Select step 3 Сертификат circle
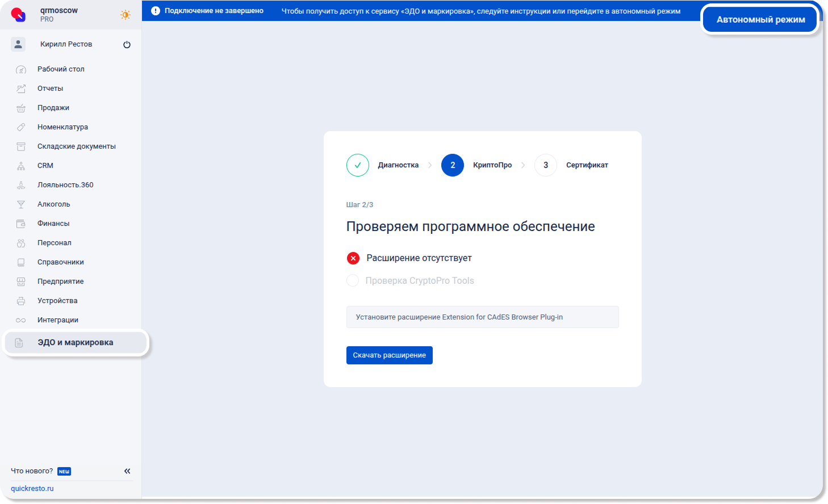The image size is (828, 504). pyautogui.click(x=546, y=165)
